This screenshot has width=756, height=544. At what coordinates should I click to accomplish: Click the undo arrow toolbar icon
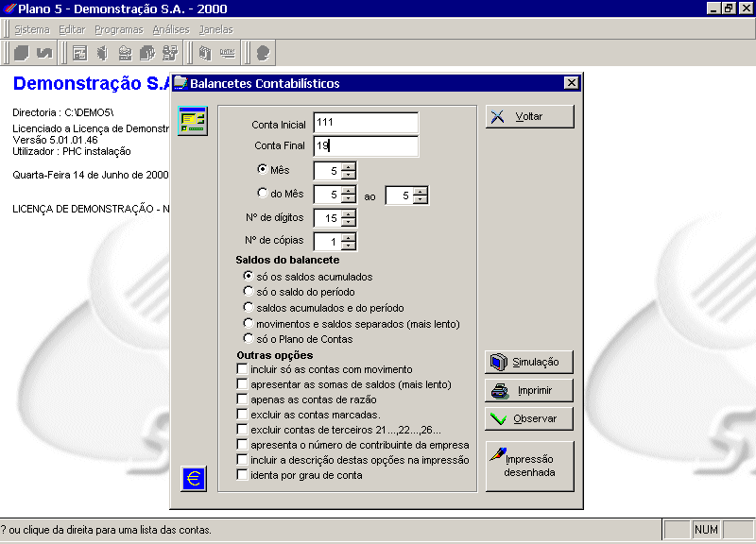pos(44,53)
